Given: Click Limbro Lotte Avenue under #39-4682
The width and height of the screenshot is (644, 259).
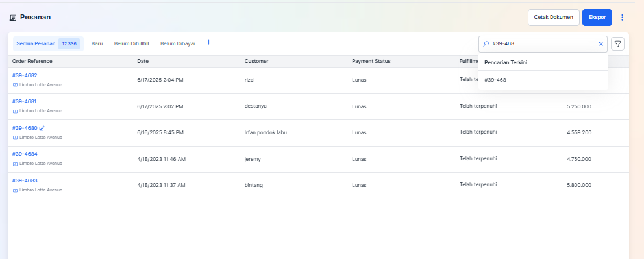Looking at the screenshot, I should click(x=41, y=85).
